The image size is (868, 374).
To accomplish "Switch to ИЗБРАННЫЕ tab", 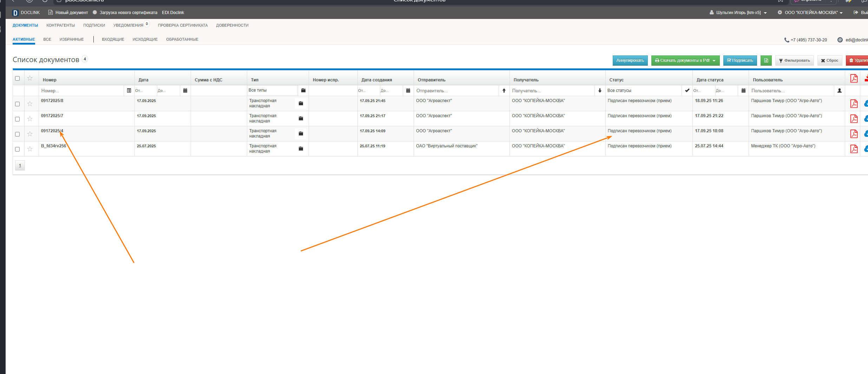I will click(x=72, y=39).
